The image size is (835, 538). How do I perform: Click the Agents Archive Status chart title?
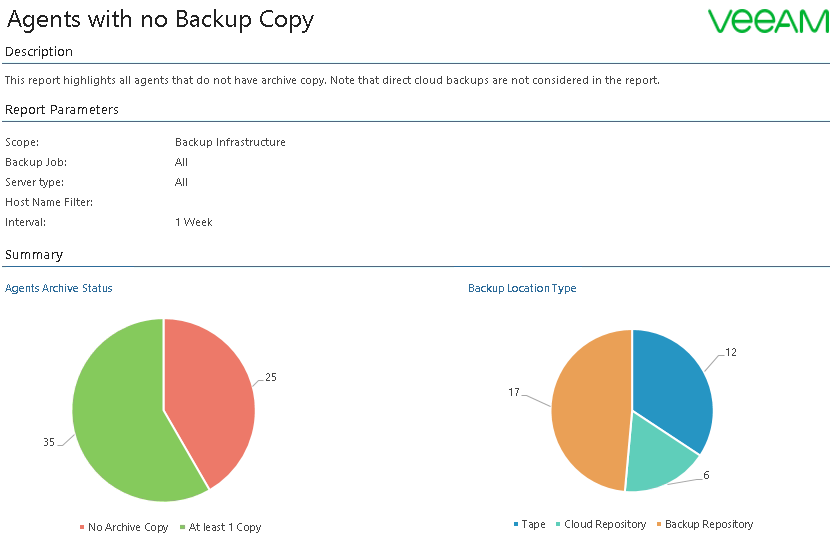click(59, 288)
